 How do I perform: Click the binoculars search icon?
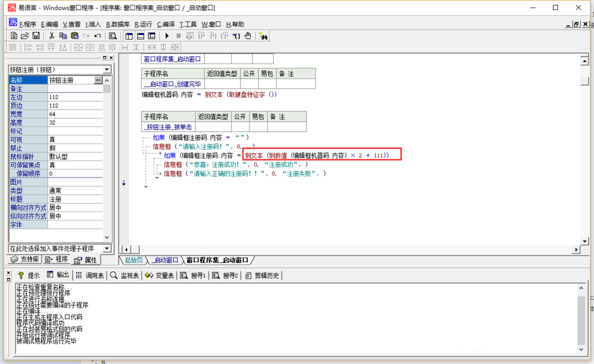pos(263,36)
